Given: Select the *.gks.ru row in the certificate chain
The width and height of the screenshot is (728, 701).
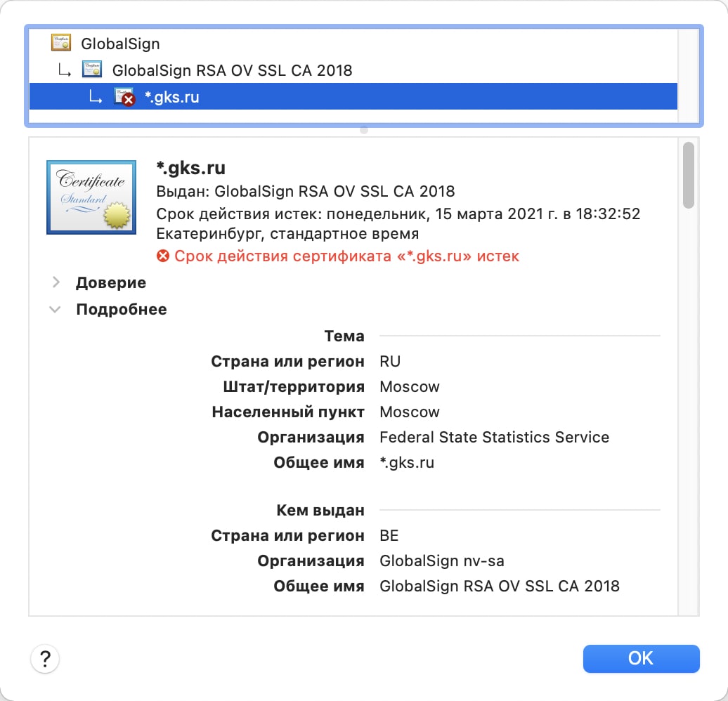Looking at the screenshot, I should (x=353, y=96).
